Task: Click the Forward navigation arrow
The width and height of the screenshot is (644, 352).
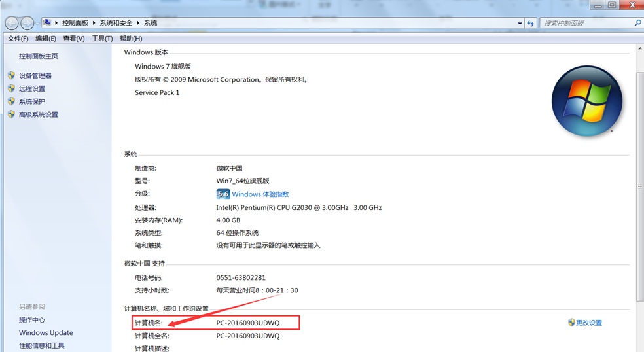Action: [27, 23]
